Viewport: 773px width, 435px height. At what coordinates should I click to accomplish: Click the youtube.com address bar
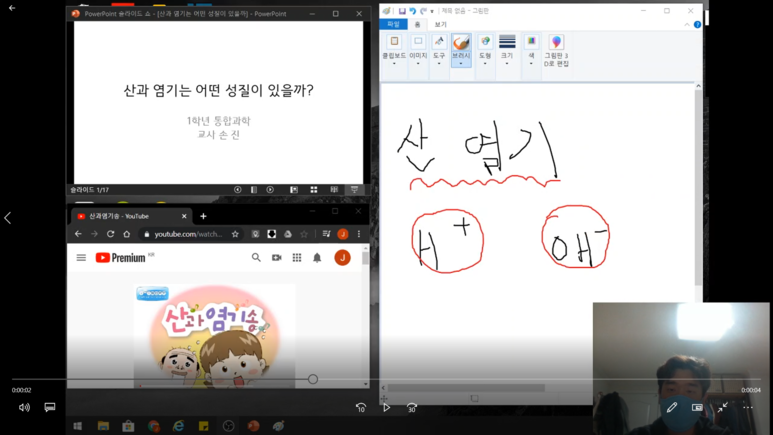pyautogui.click(x=192, y=234)
